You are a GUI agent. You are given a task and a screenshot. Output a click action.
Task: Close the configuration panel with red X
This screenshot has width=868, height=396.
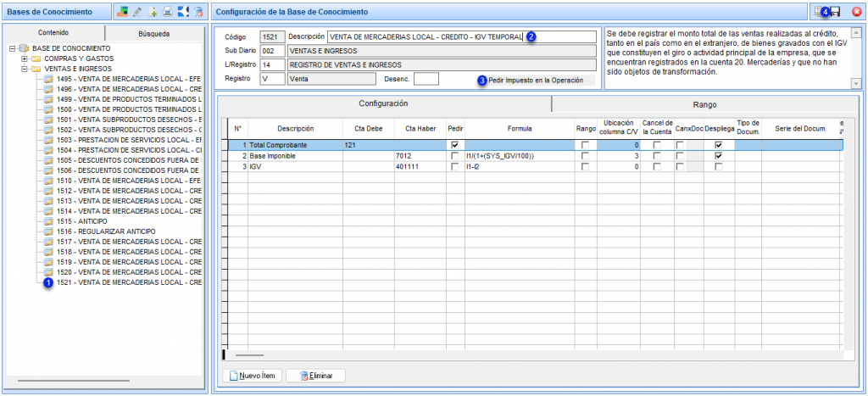(857, 11)
